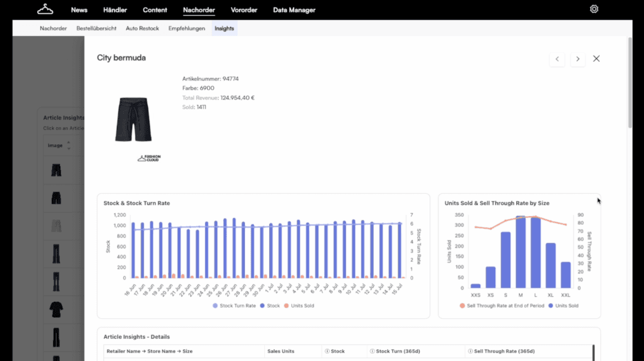Switch to the Empfehlungen tab
Image resolution: width=644 pixels, height=361 pixels.
(187, 28)
